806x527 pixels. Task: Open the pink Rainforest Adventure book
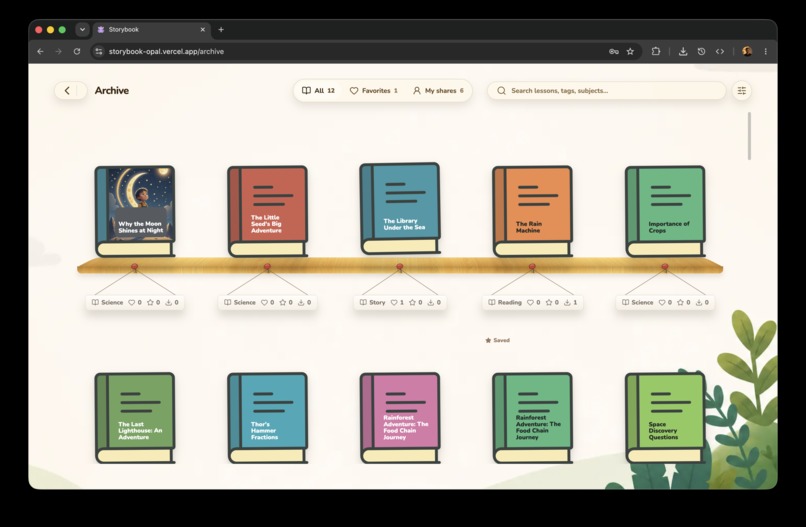pos(400,418)
